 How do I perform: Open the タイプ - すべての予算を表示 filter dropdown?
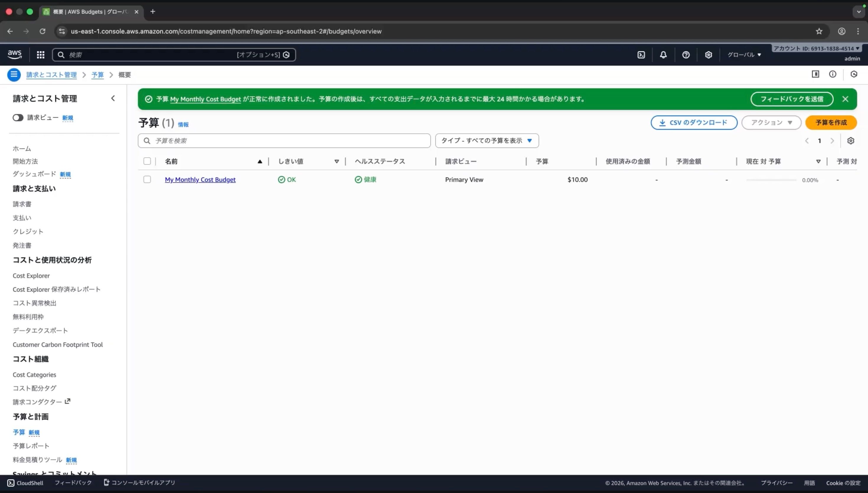[487, 141]
